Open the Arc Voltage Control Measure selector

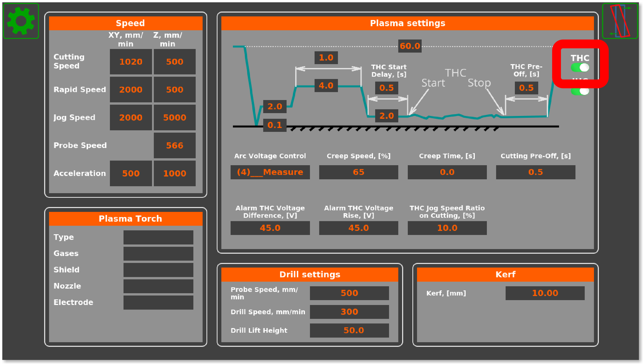(270, 172)
